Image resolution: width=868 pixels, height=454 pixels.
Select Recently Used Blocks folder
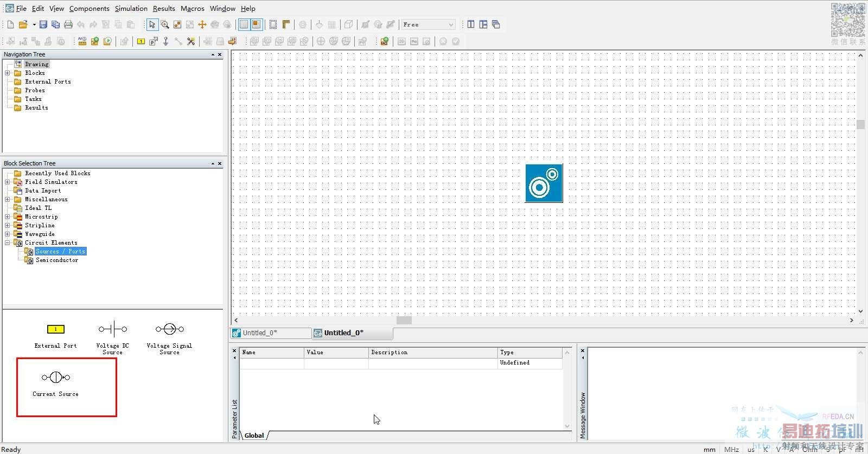[x=58, y=173]
